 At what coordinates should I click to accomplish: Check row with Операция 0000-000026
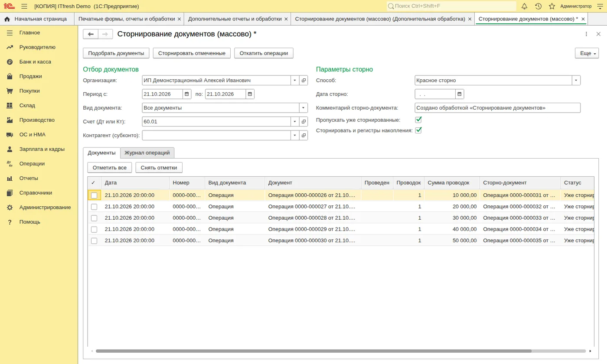(x=94, y=195)
